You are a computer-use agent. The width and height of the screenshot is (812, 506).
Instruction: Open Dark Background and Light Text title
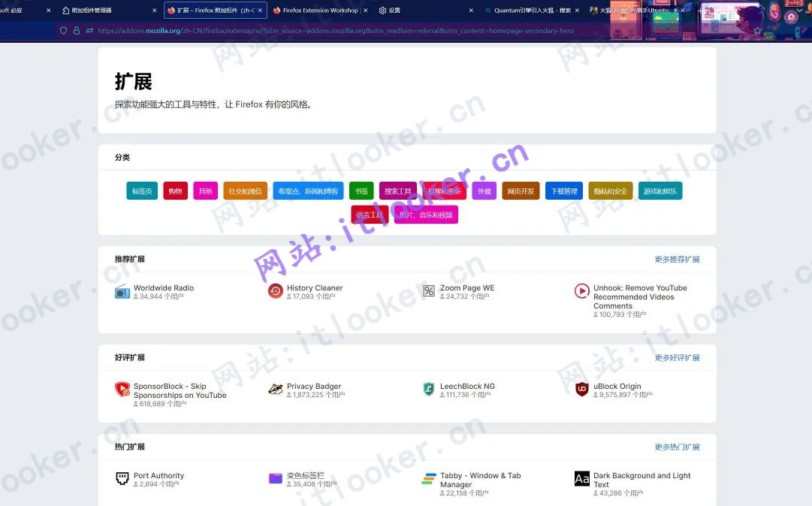click(x=641, y=480)
